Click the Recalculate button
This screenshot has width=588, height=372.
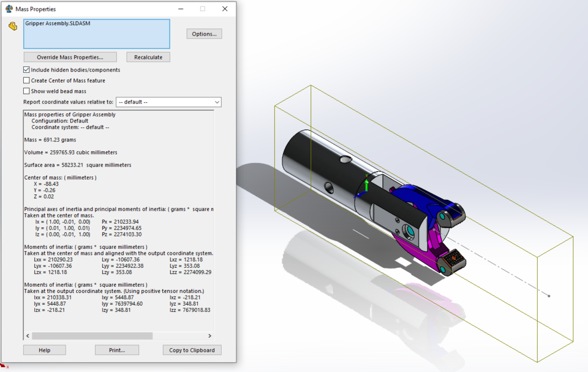[x=148, y=56]
